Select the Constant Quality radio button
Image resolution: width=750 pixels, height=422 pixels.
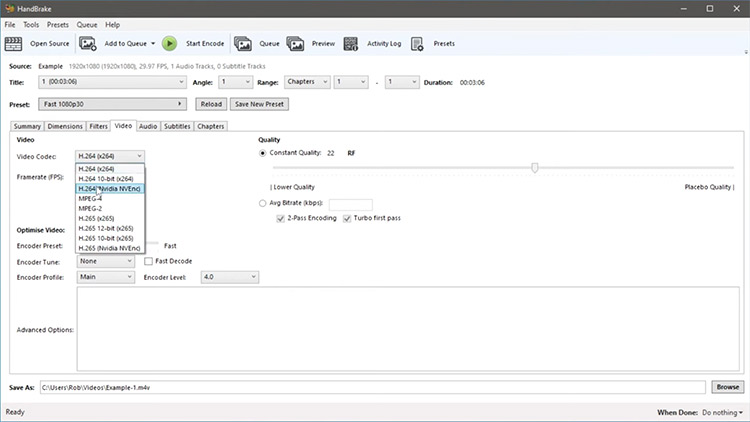[262, 153]
